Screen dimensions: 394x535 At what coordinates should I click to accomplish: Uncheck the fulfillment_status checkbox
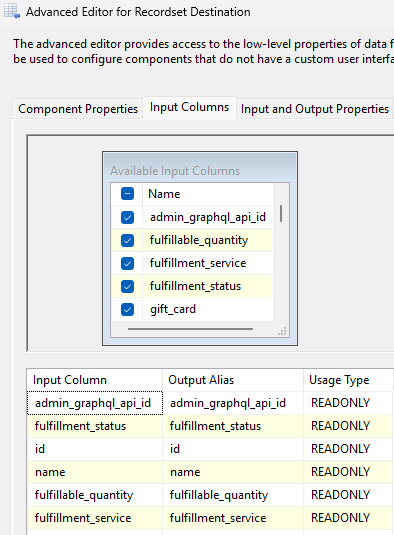(127, 286)
